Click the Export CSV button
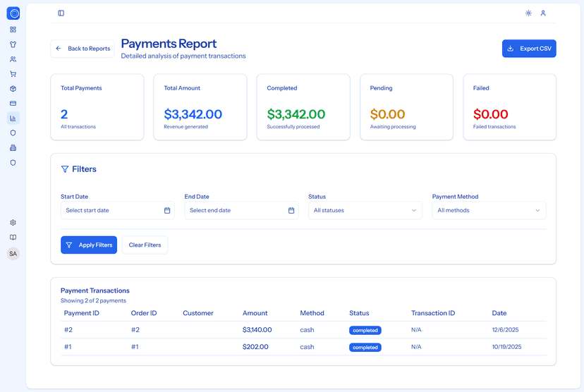The height and width of the screenshot is (392, 584). 529,49
